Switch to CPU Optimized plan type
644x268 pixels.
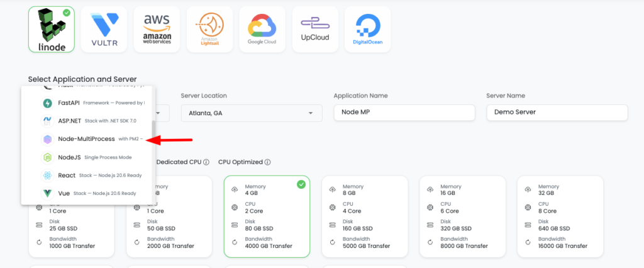(240, 162)
